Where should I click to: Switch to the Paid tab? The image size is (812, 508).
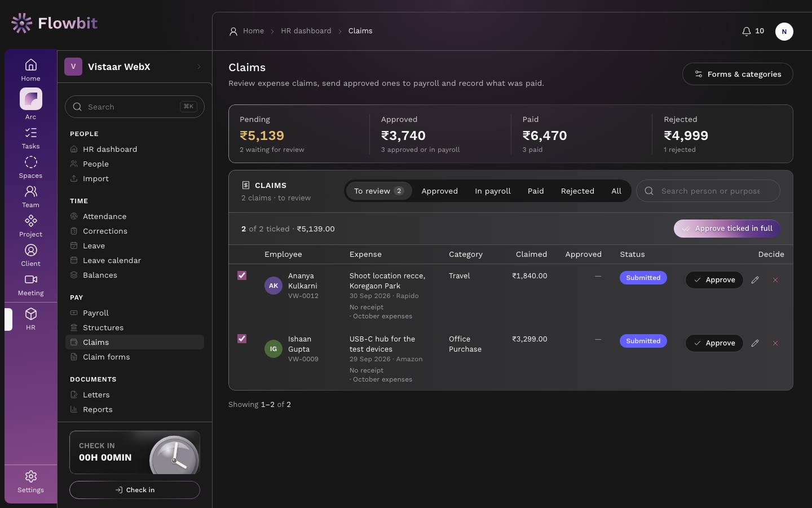tap(536, 191)
